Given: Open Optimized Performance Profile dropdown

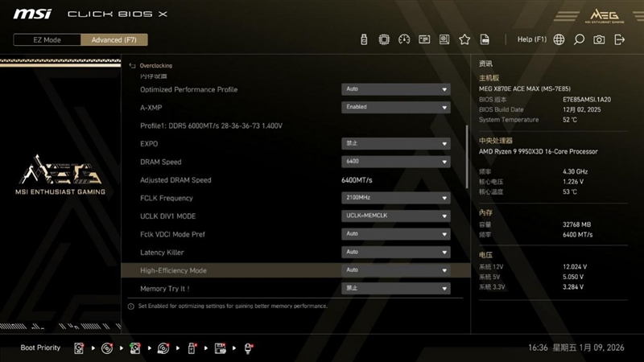Looking at the screenshot, I should 396,89.
